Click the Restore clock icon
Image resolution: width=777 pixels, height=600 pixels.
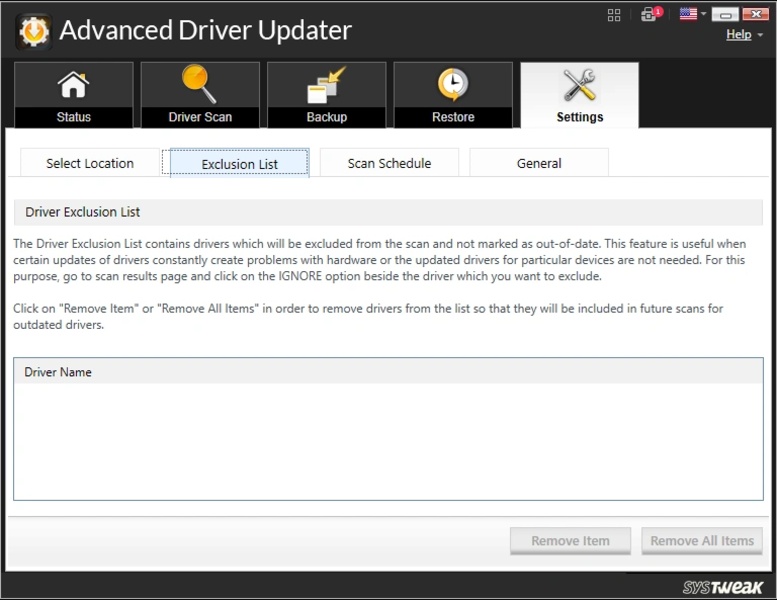click(x=453, y=86)
